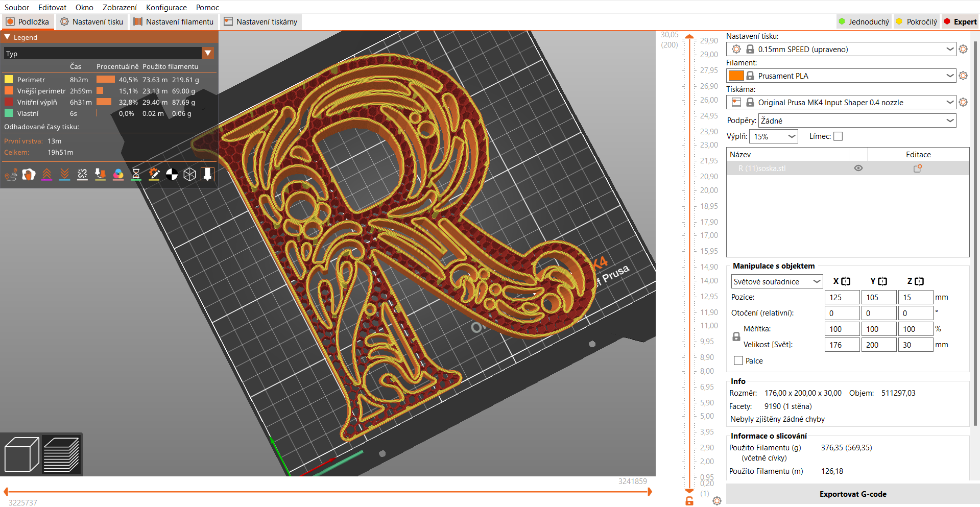This screenshot has width=980, height=507.
Task: Switch to Nastavení tisku tab
Action: tap(92, 21)
